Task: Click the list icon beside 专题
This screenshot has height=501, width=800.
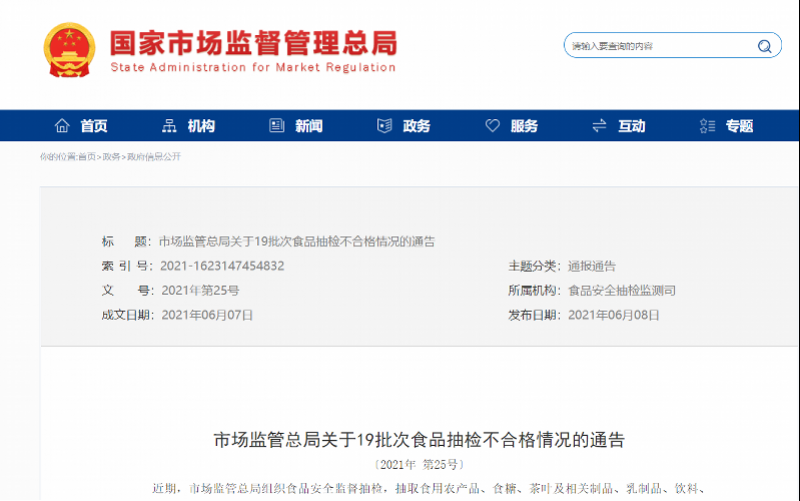Action: pos(708,126)
